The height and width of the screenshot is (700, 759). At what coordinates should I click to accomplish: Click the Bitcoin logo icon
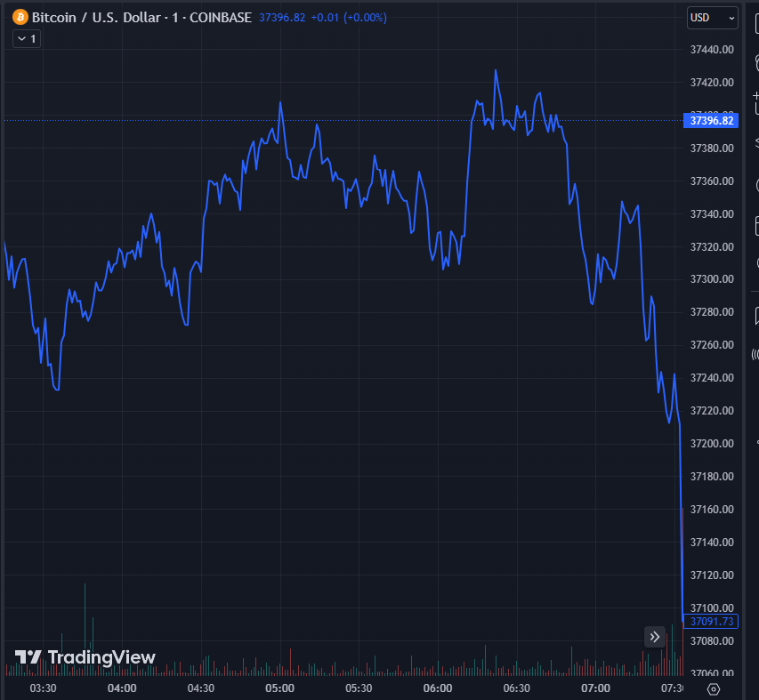click(x=20, y=17)
